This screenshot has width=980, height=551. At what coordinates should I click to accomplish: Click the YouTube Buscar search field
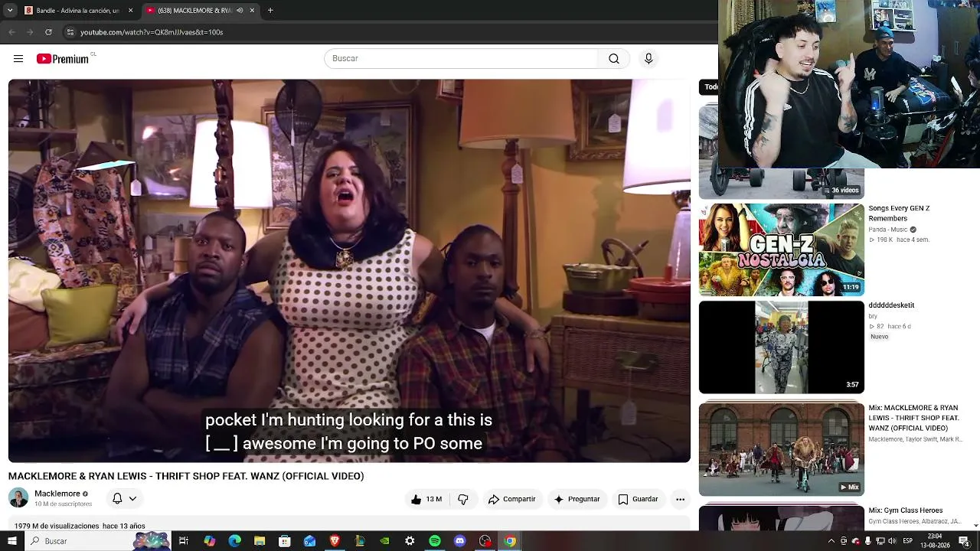462,59
